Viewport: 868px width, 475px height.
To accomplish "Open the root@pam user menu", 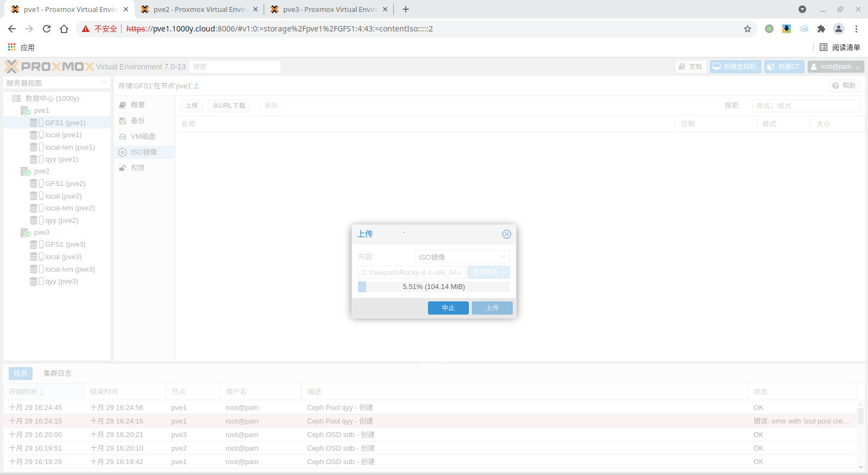I will click(x=835, y=67).
